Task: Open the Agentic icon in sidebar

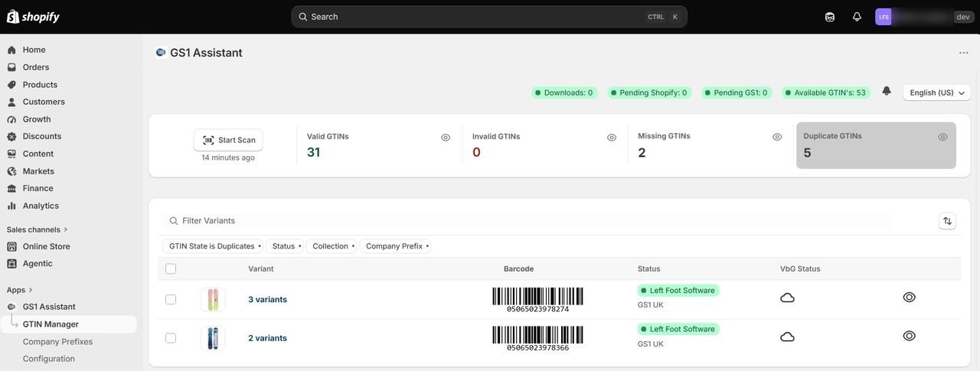Action: (x=11, y=263)
